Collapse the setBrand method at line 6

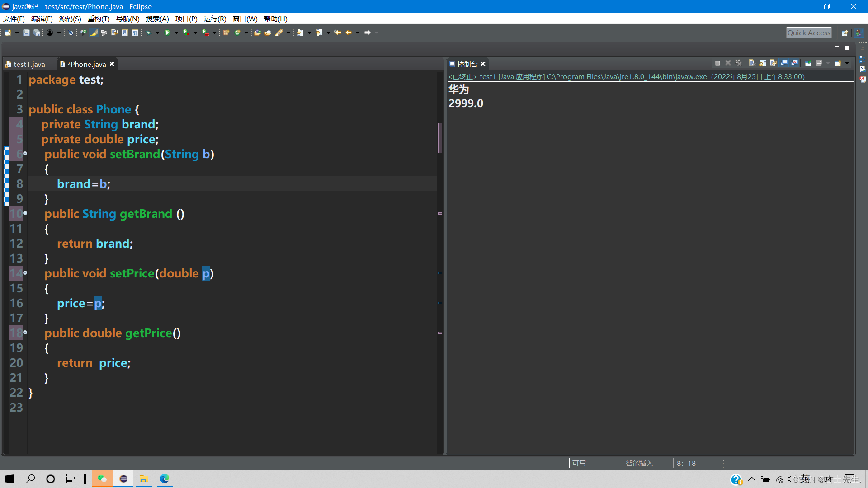25,154
